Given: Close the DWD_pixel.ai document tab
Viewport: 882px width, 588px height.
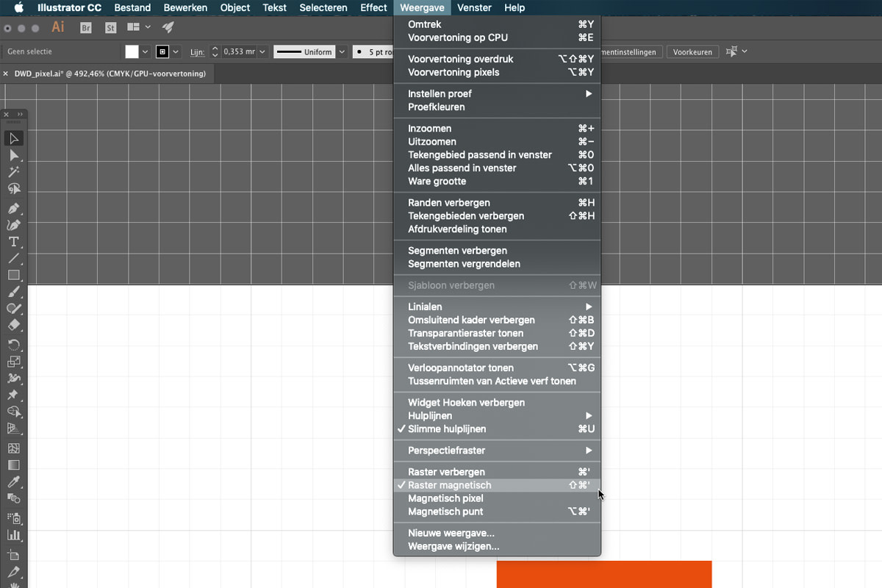Looking at the screenshot, I should tap(6, 73).
